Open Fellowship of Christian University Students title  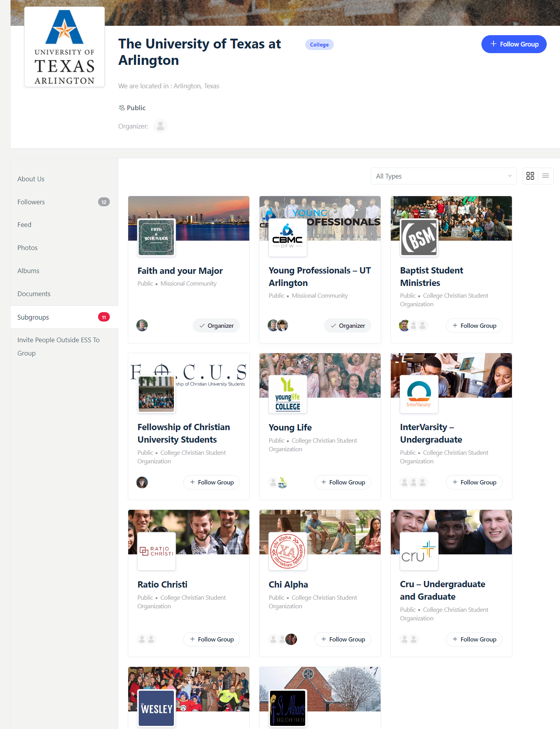184,433
